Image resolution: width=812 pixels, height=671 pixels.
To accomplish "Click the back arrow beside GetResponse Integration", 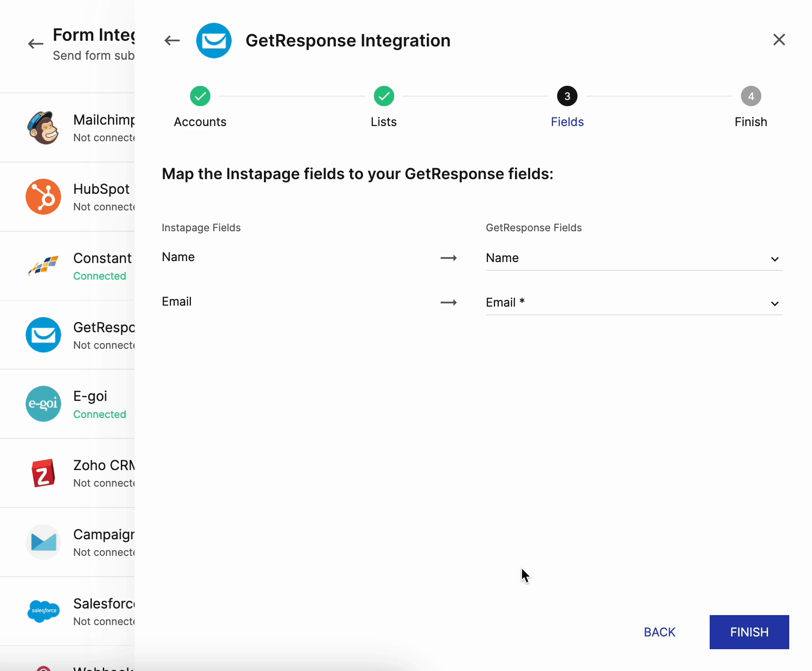I will click(x=172, y=41).
